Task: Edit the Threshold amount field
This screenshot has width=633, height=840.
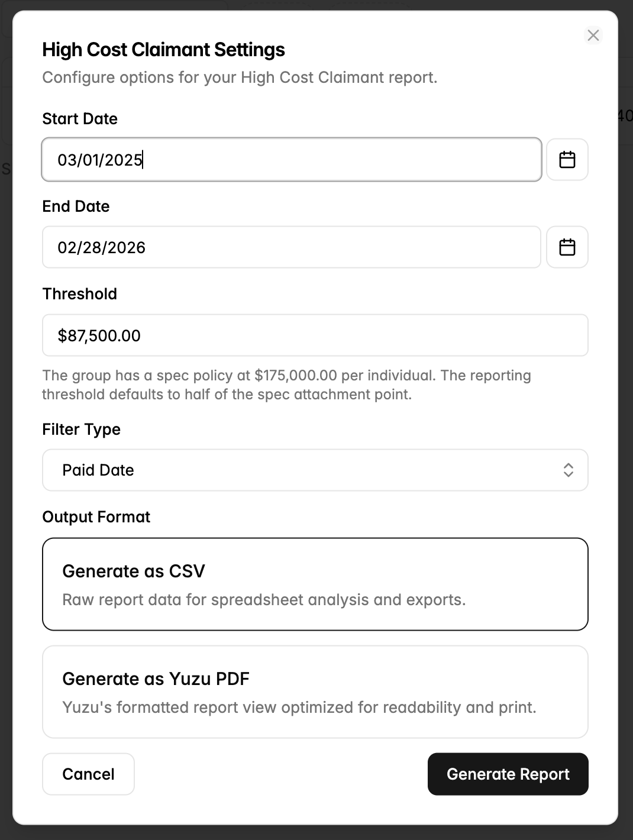Action: point(315,335)
